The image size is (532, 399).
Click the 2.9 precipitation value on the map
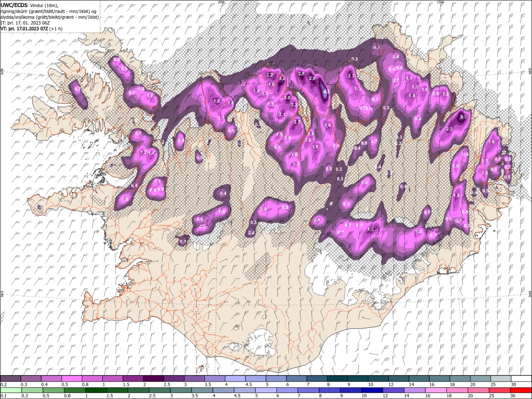[x=312, y=79]
